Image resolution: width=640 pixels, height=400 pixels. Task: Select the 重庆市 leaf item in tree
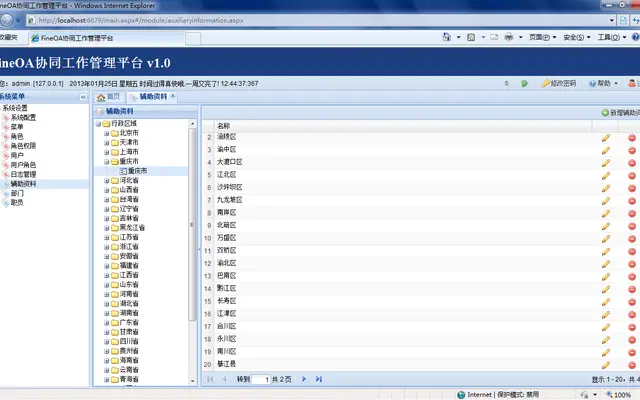point(138,171)
